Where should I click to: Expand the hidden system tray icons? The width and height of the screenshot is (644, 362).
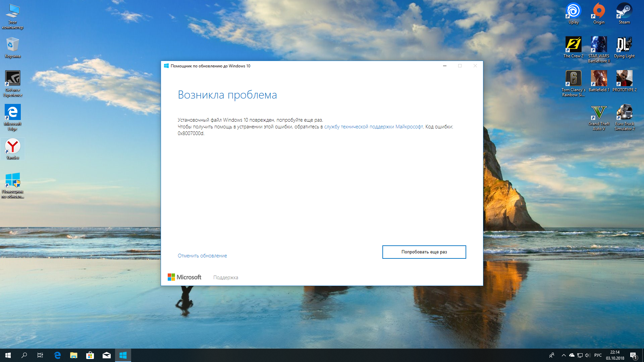(x=563, y=355)
